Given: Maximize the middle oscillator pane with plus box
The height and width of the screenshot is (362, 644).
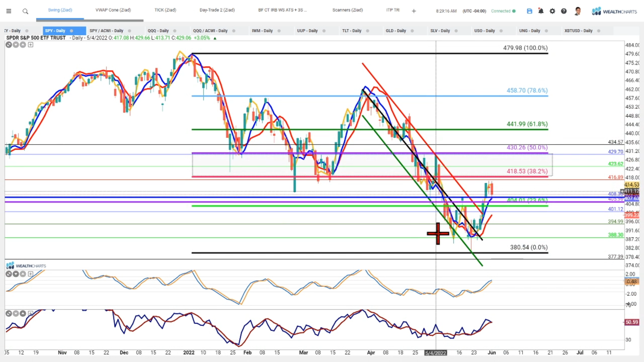Looking at the screenshot, I should (x=31, y=274).
